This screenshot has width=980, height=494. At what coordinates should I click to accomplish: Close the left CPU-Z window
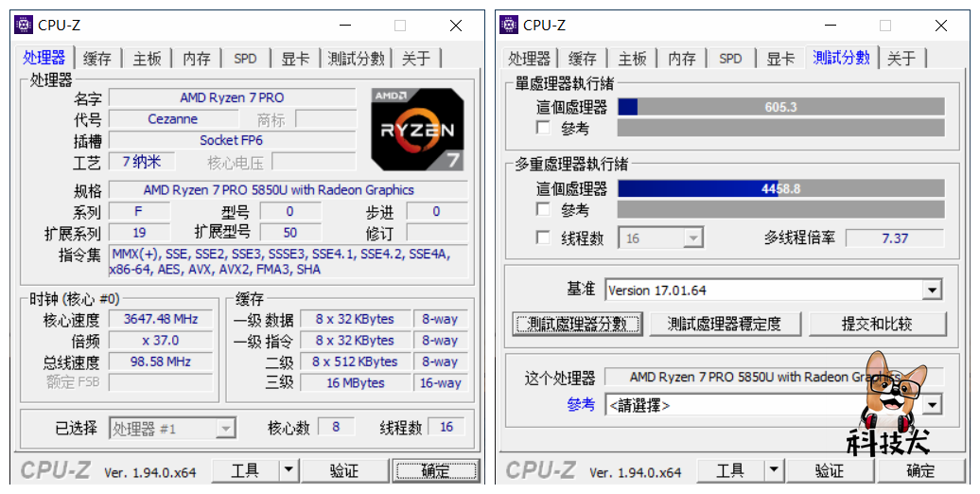pos(456,26)
